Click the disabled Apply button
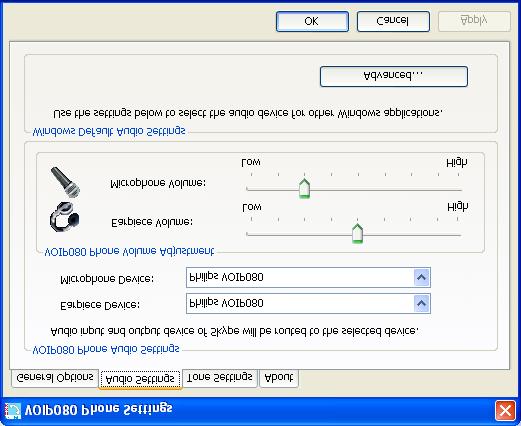 pos(474,21)
